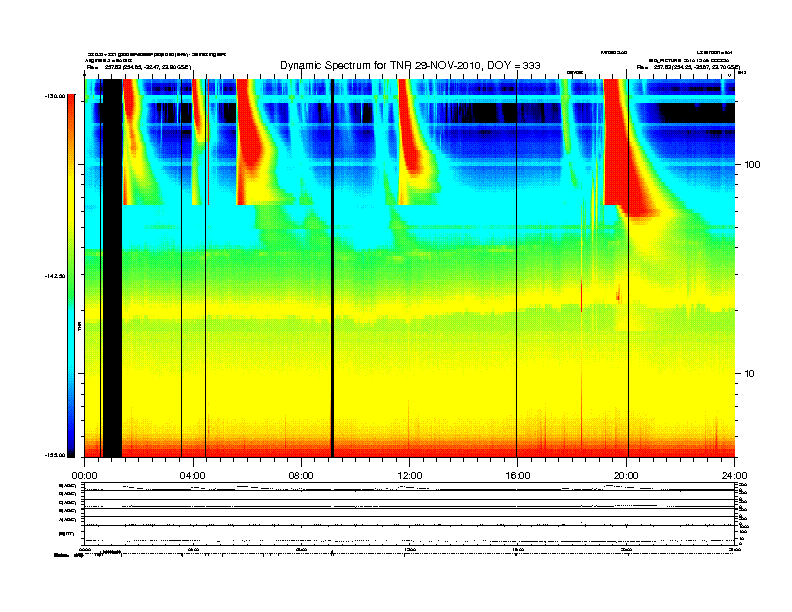Click the wide black data-gap band near 01:00
Screen dimensions: 792x612
[x=112, y=268]
